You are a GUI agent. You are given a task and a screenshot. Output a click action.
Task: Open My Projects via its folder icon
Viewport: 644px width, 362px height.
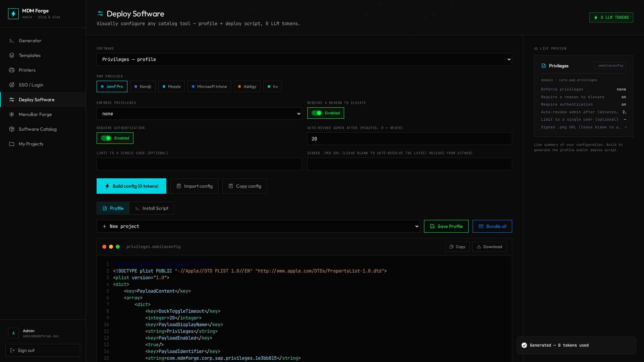point(12,144)
